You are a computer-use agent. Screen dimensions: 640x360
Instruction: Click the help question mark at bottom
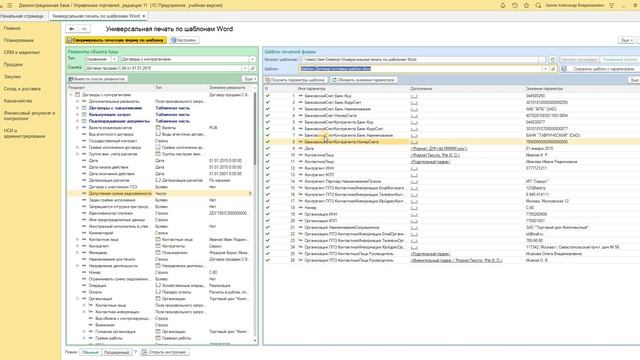point(136,352)
